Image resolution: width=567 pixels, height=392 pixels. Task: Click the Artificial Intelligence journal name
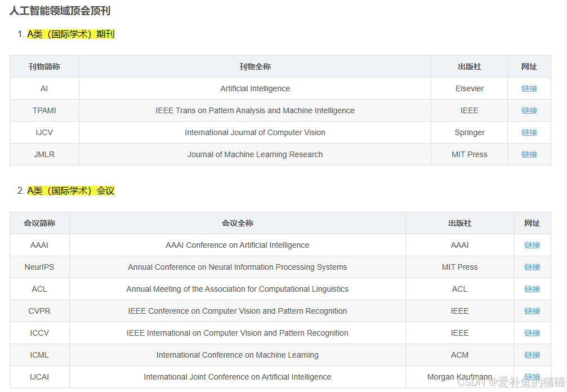point(255,88)
